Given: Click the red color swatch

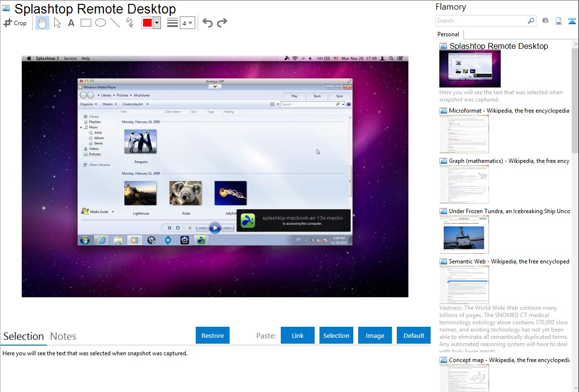Looking at the screenshot, I should click(x=147, y=23).
